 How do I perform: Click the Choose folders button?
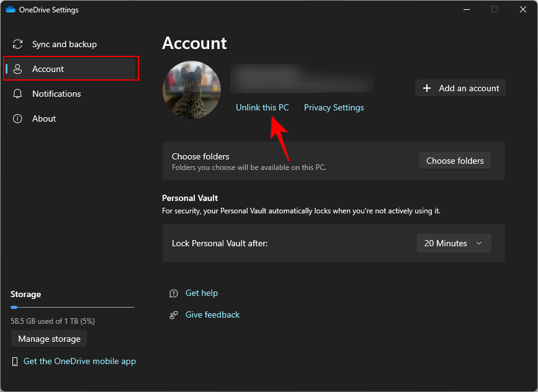pos(455,161)
